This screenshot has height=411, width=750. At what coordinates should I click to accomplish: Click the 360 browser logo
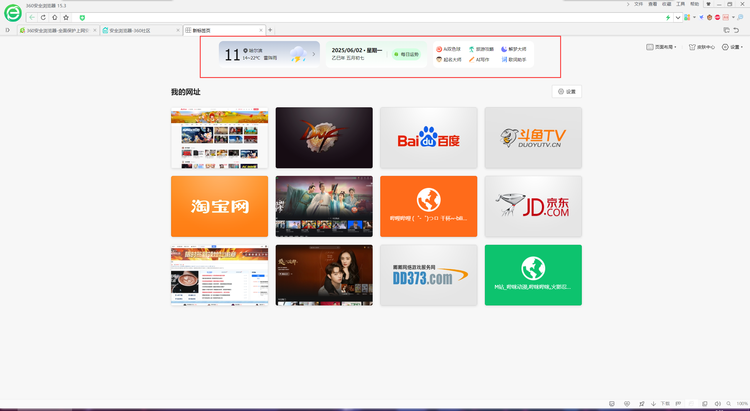11,13
